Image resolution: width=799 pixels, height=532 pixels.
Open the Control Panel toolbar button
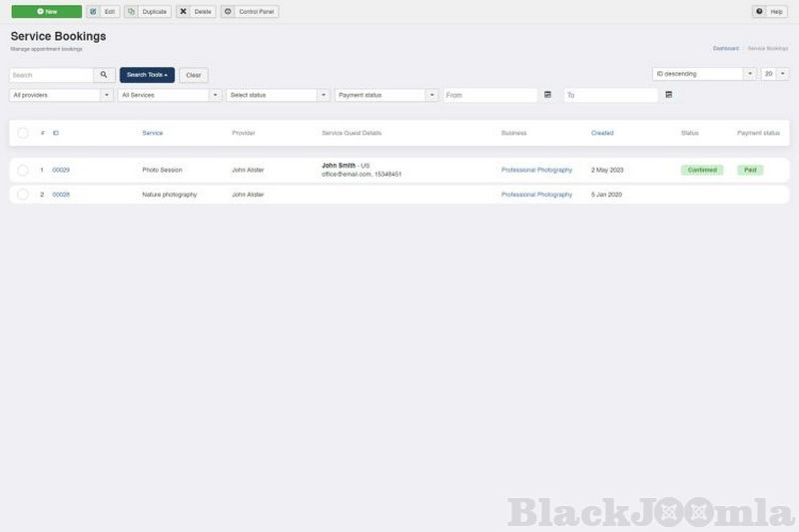250,11
